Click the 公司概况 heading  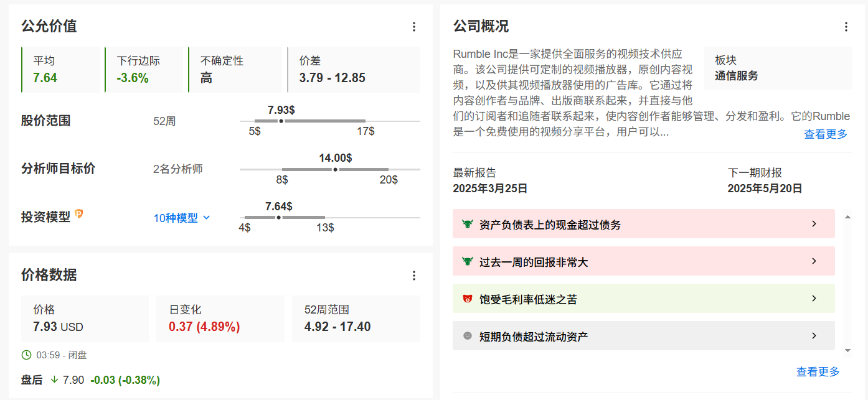481,26
